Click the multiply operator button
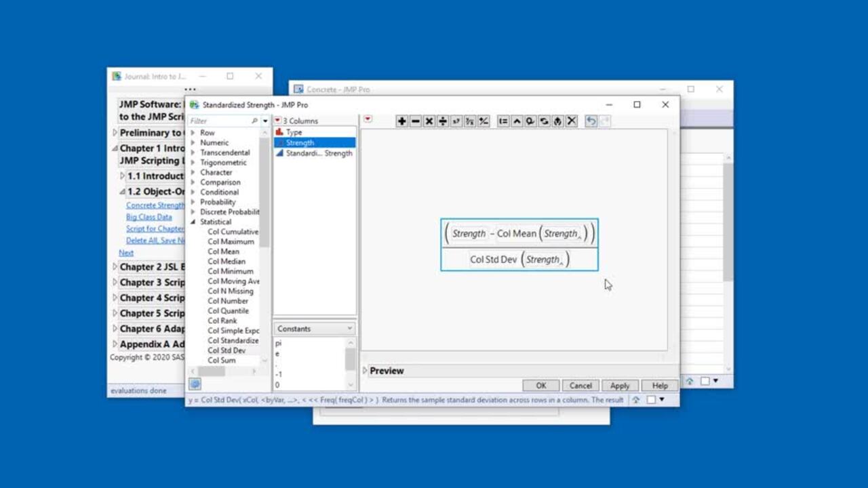The image size is (868, 488). tap(429, 121)
